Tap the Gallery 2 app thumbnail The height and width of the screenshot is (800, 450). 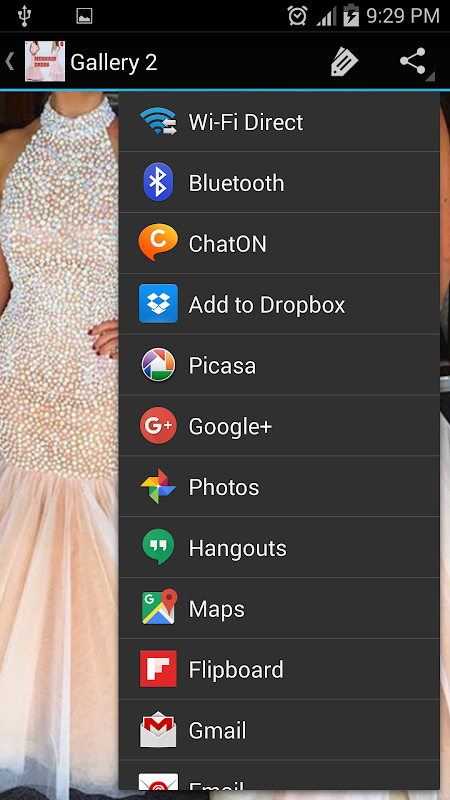coord(45,62)
